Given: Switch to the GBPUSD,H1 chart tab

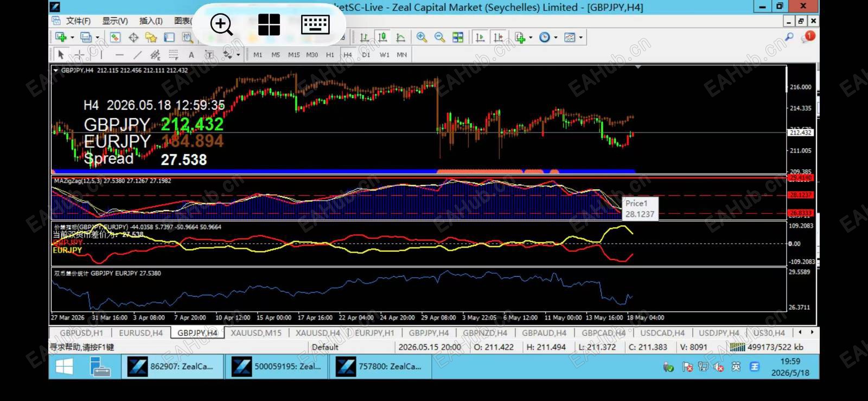Looking at the screenshot, I should 81,333.
